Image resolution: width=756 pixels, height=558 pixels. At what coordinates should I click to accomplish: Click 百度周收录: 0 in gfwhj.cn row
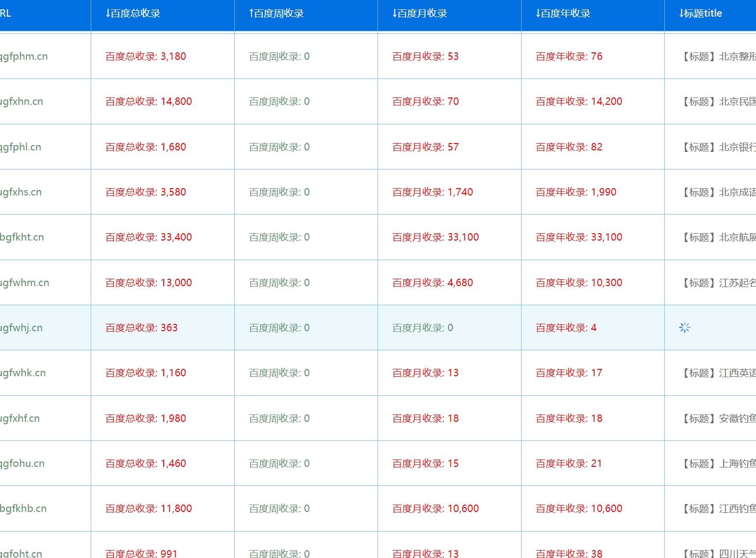point(279,328)
